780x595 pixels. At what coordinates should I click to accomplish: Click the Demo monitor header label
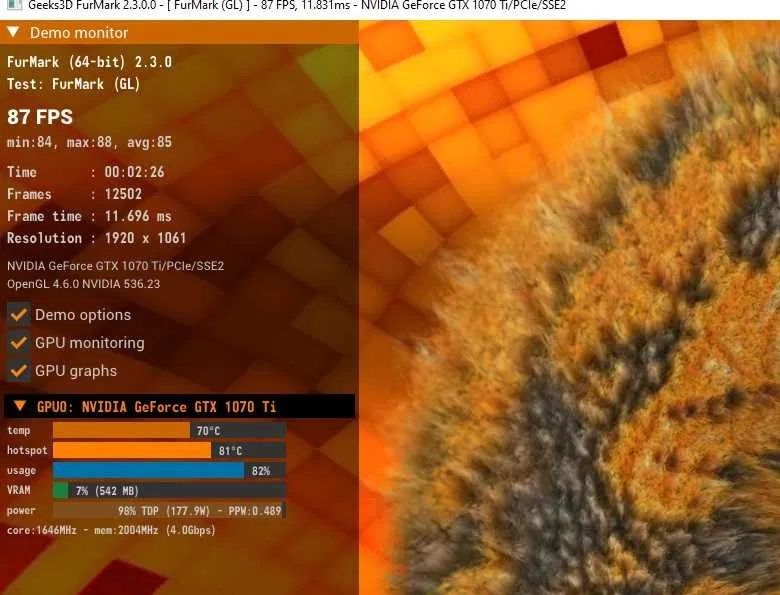(x=78, y=32)
